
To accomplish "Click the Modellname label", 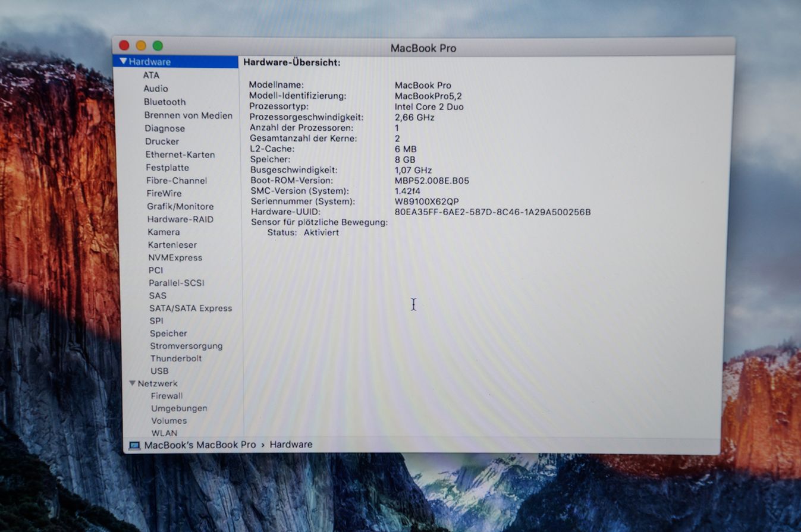I will click(277, 85).
